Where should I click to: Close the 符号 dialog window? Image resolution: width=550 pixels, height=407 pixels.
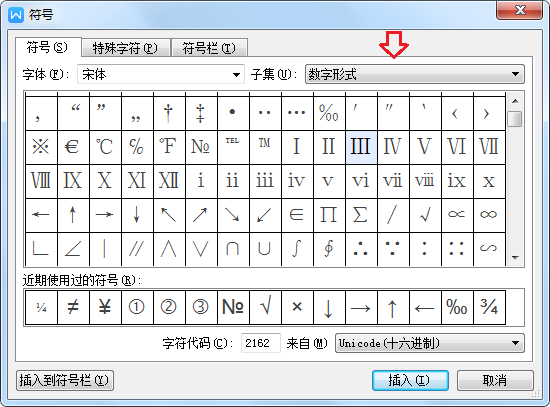pos(519,11)
